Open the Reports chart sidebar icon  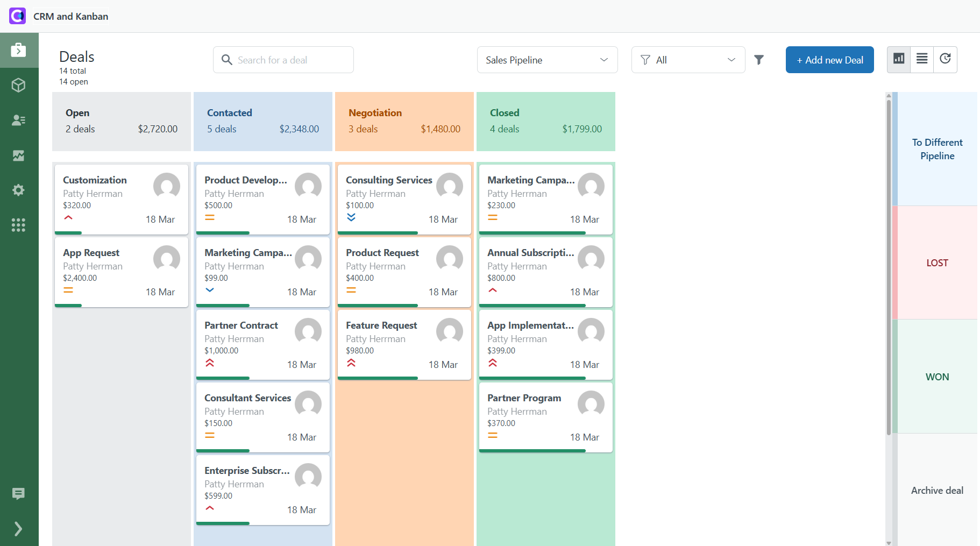[19, 155]
